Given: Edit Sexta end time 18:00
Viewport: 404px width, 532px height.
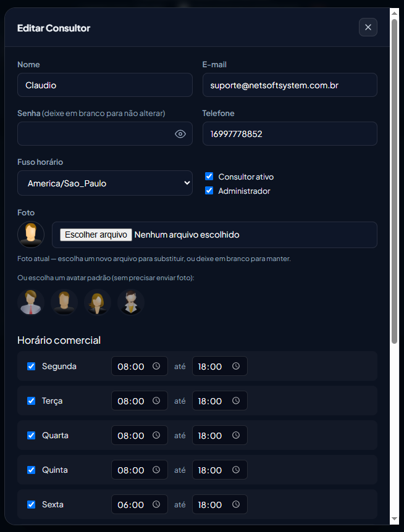Looking at the screenshot, I should click(220, 505).
